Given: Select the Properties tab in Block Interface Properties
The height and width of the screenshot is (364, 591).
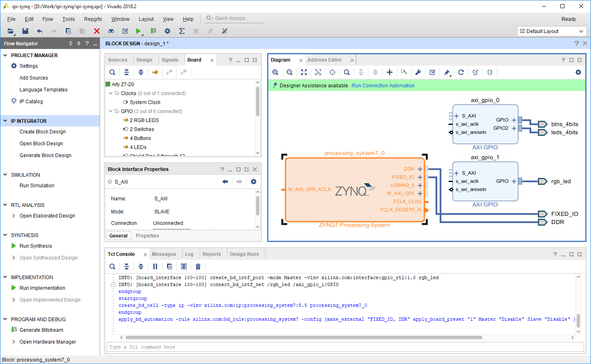Looking at the screenshot, I should coord(147,236).
